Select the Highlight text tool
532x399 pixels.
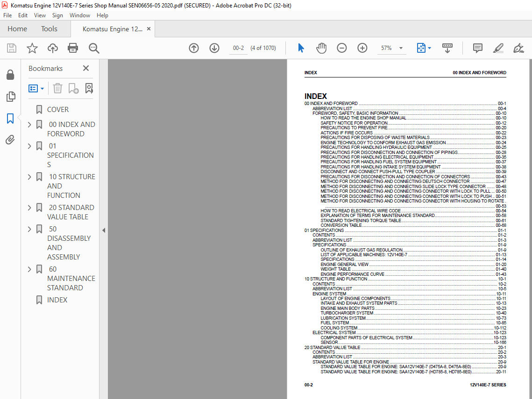[x=498, y=48]
